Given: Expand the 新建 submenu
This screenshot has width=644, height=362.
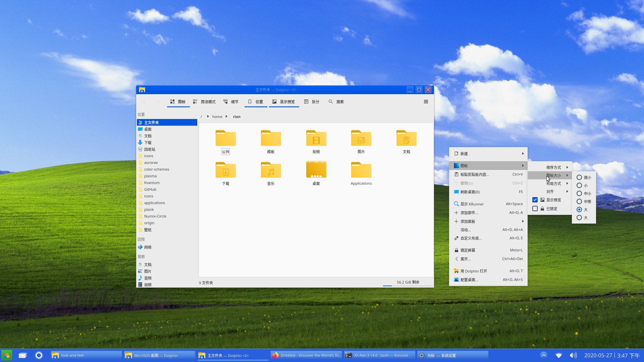Looking at the screenshot, I should pos(488,154).
